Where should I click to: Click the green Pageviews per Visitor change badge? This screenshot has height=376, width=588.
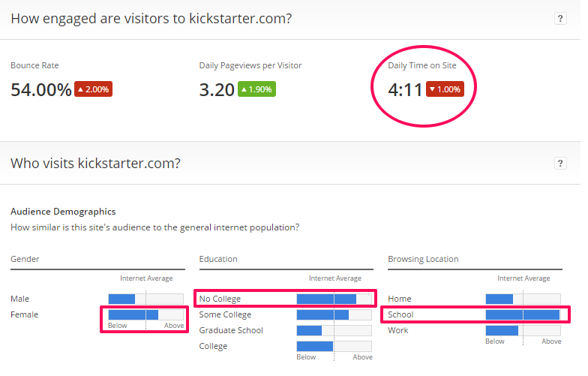tap(256, 89)
